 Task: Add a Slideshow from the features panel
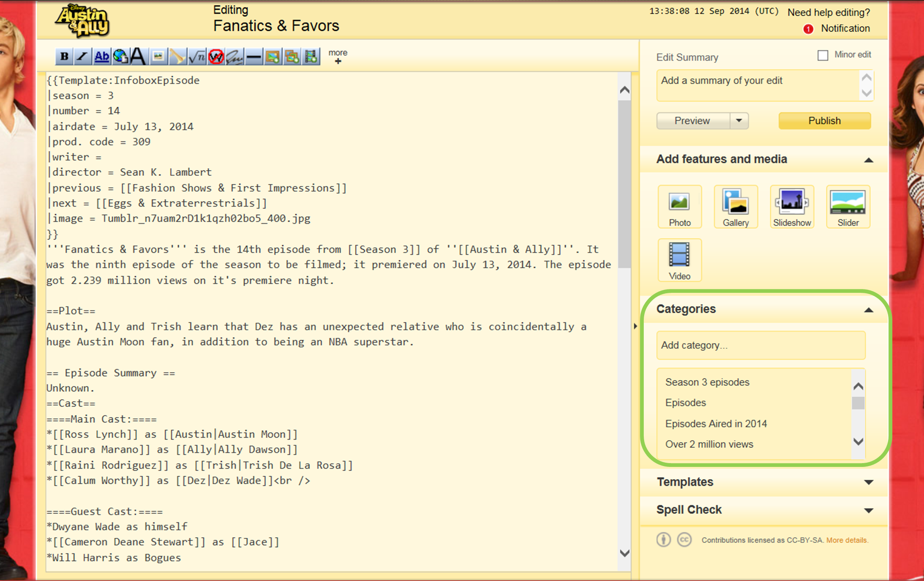tap(792, 207)
